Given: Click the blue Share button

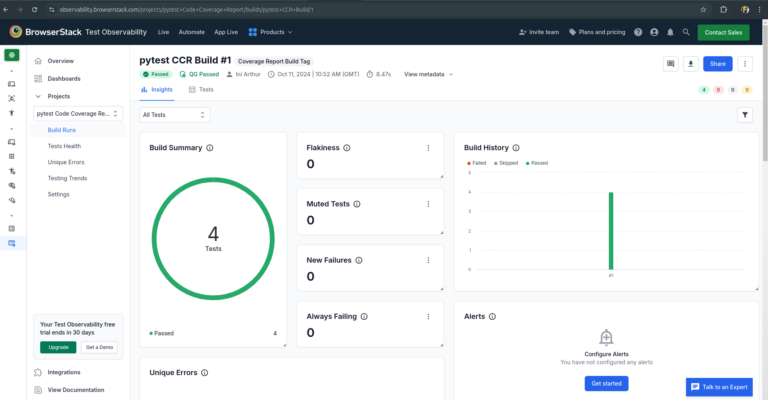Looking at the screenshot, I should [716, 64].
